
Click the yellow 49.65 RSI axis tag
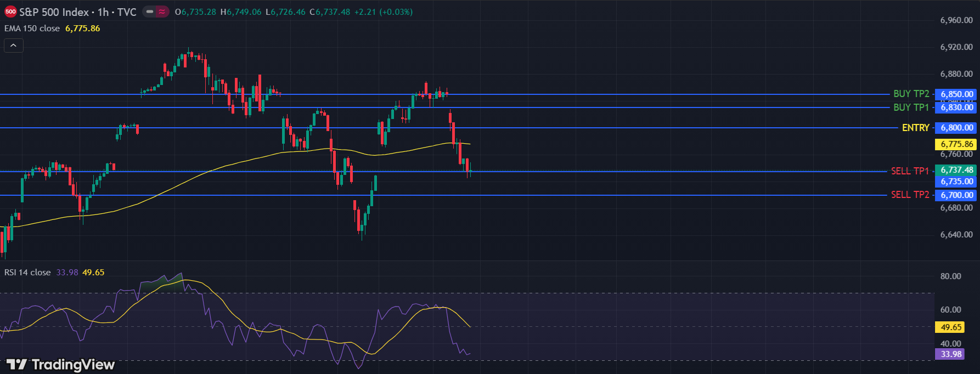pyautogui.click(x=951, y=327)
